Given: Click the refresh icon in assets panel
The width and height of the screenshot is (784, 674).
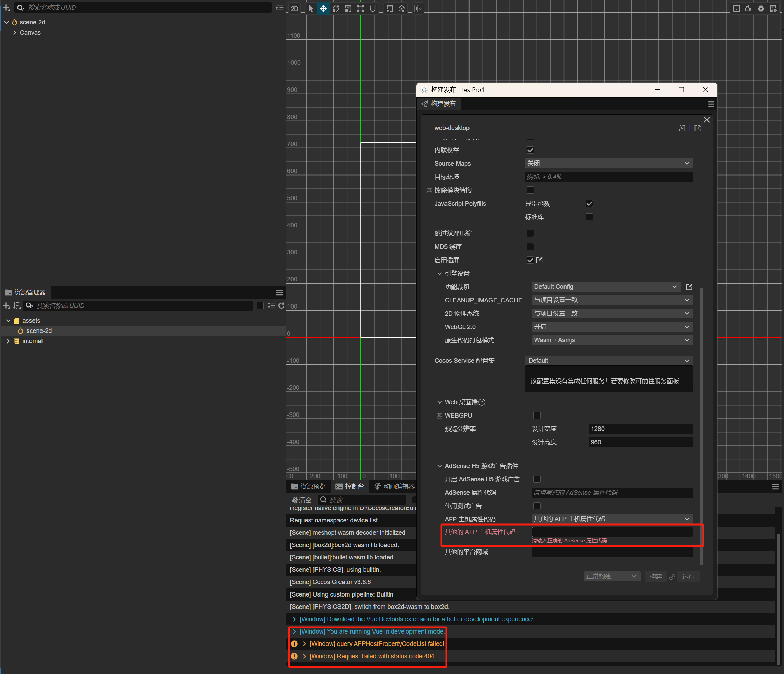Looking at the screenshot, I should pos(281,305).
